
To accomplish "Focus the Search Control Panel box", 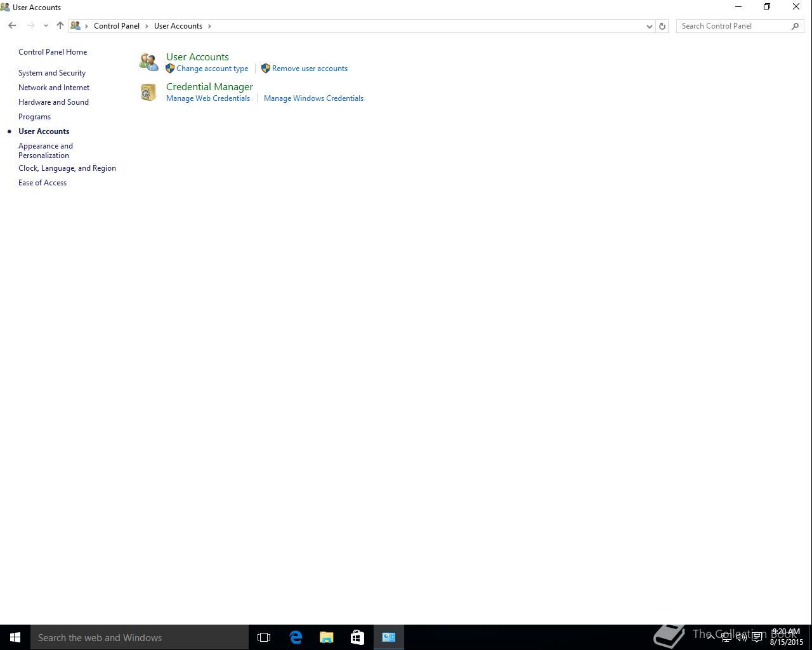I will pyautogui.click(x=733, y=26).
